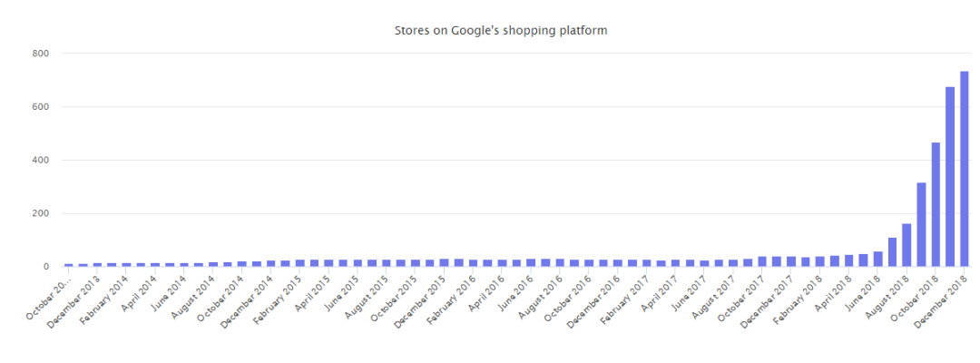This screenshot has width=980, height=363.
Task: Select the July 2018 bar
Action: [x=892, y=252]
